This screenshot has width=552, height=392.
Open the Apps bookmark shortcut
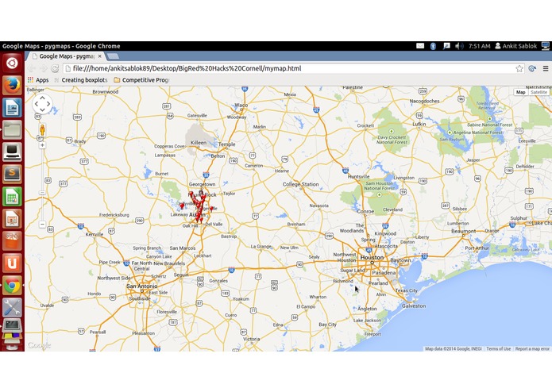(38, 80)
